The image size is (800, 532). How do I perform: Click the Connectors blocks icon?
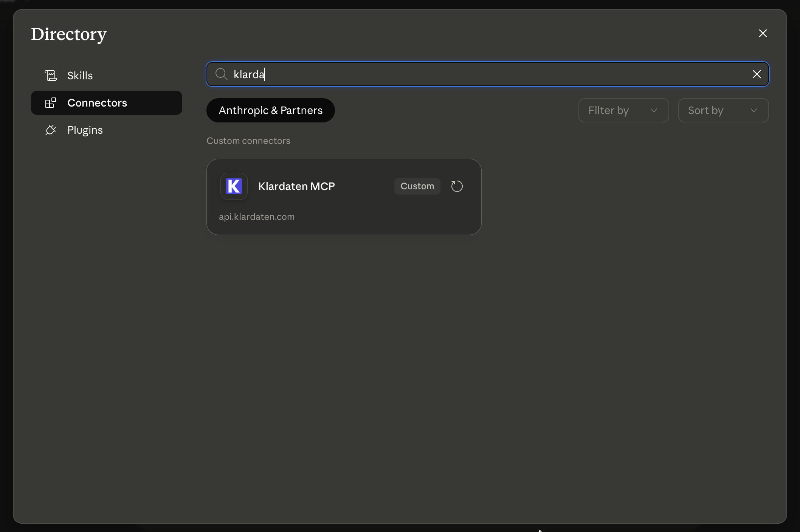[51, 103]
